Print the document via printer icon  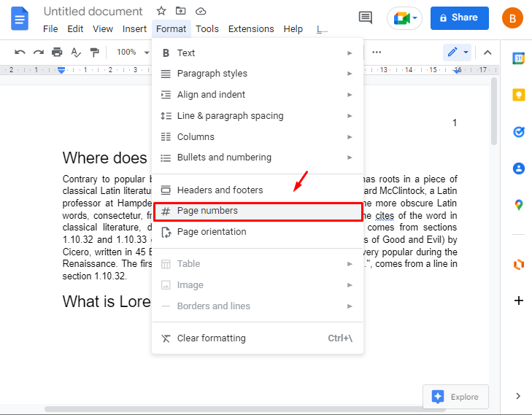57,53
